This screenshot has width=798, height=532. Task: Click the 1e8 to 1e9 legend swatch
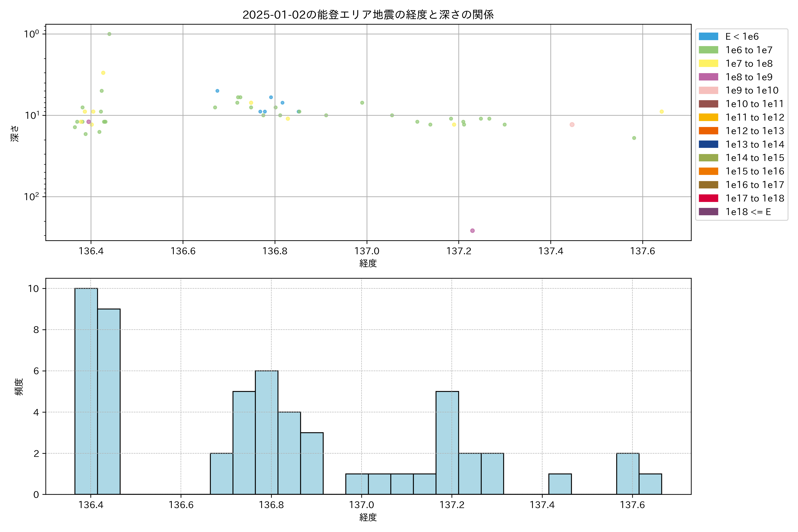pos(708,77)
